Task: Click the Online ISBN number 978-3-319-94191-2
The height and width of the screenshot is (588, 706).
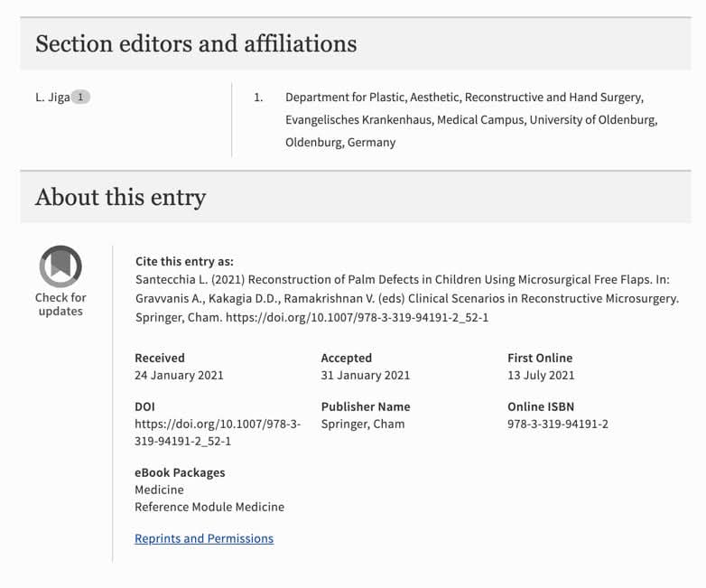Action: click(x=557, y=424)
